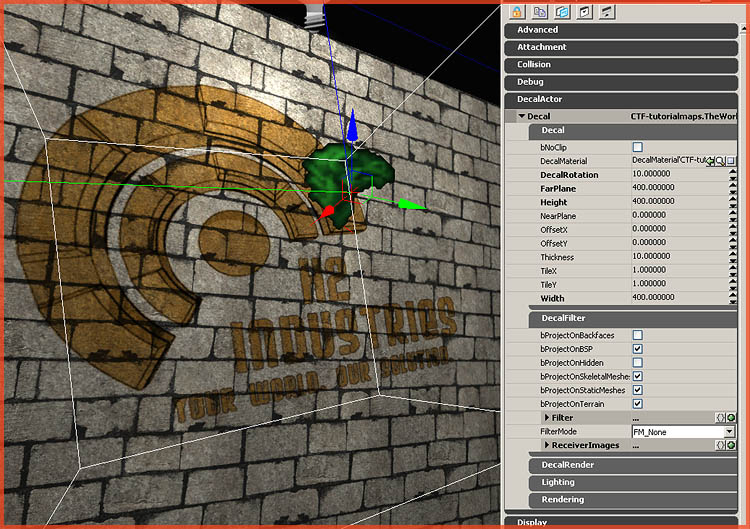Viewport: 750px width, 529px height.
Task: Edit the OffsetY value field
Action: pyautogui.click(x=679, y=243)
